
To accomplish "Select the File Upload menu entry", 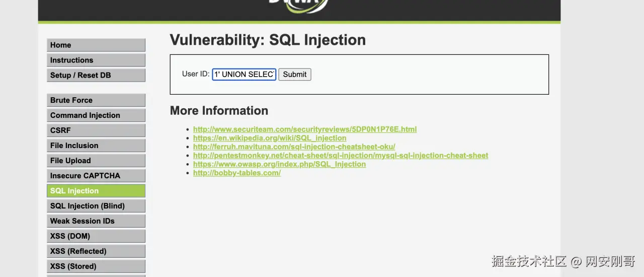I will [x=96, y=161].
